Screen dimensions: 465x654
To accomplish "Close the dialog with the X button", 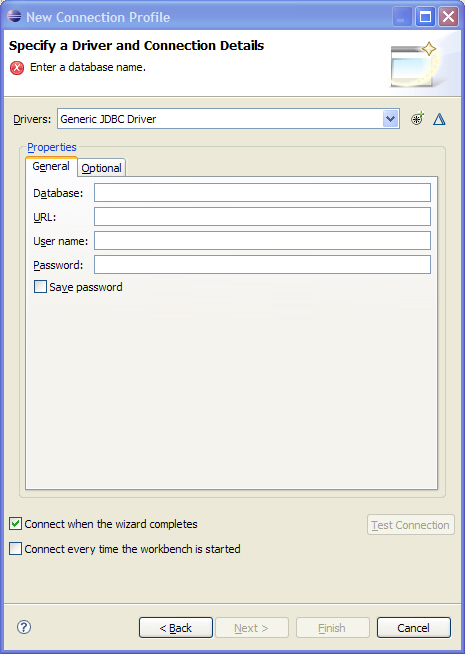I will (448, 17).
